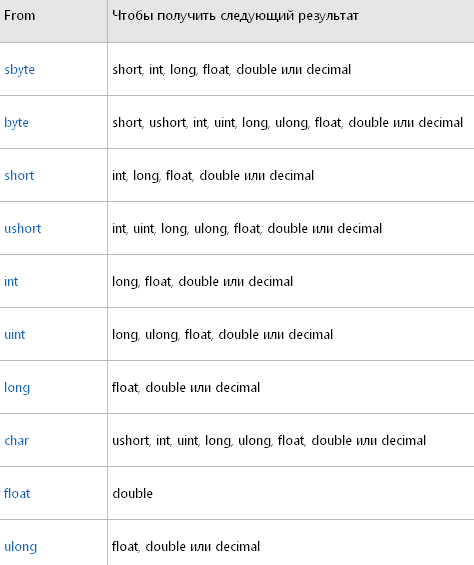The image size is (474, 565).
Task: Click the float type link
Action: tap(17, 493)
